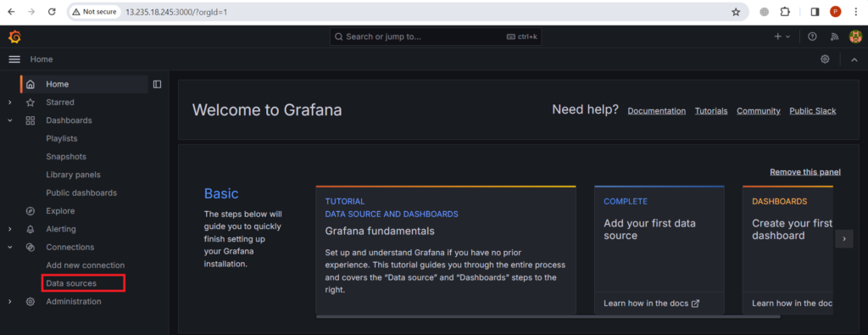
Task: Open the user profile avatar
Action: pos(855,36)
